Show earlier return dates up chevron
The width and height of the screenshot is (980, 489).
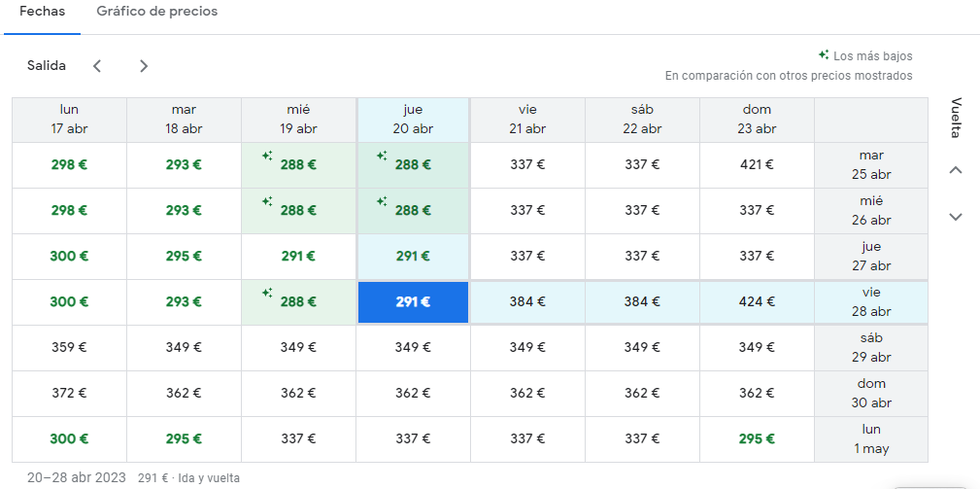(x=955, y=169)
